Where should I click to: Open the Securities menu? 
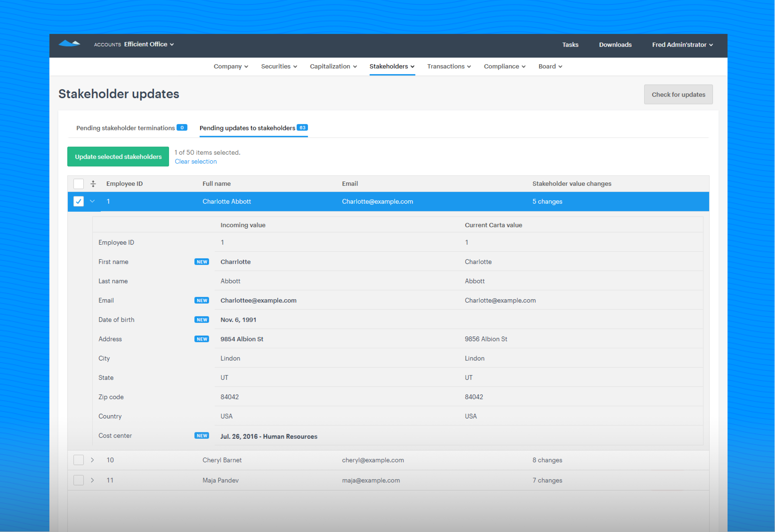pos(279,66)
